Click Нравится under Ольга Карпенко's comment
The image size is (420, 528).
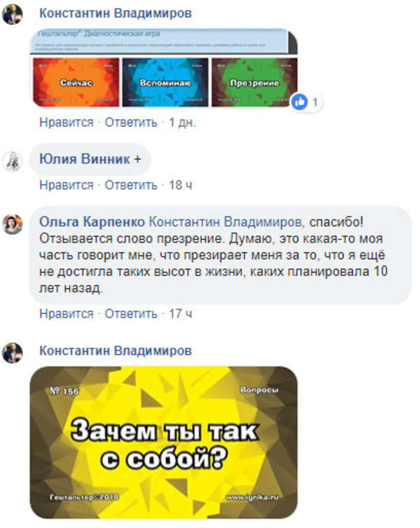click(66, 314)
